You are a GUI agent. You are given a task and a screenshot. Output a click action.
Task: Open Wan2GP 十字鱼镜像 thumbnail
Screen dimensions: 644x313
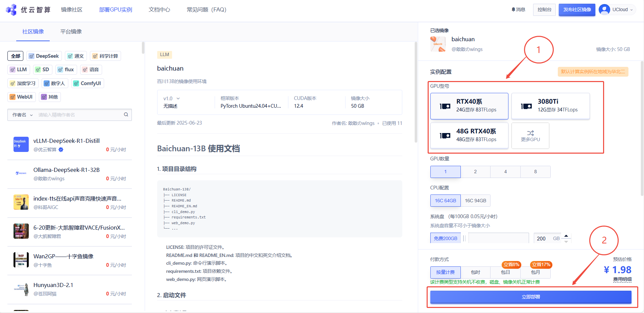point(21,260)
